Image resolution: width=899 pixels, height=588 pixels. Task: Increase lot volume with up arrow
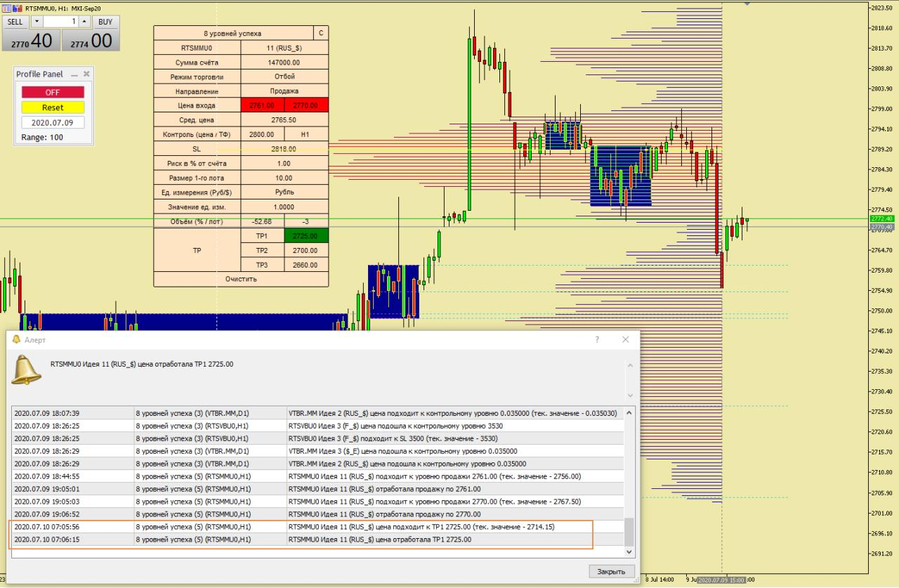click(x=85, y=22)
